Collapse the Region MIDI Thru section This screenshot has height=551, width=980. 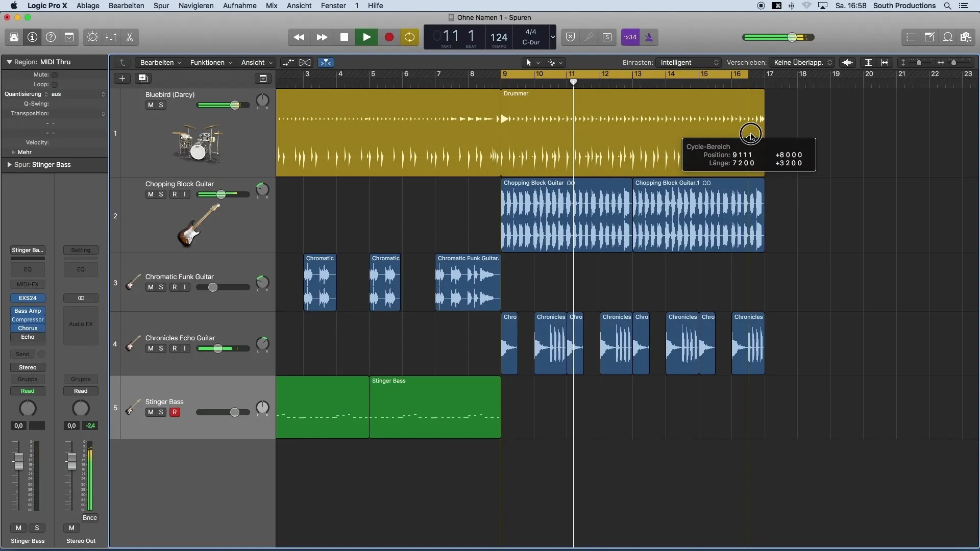click(x=9, y=62)
